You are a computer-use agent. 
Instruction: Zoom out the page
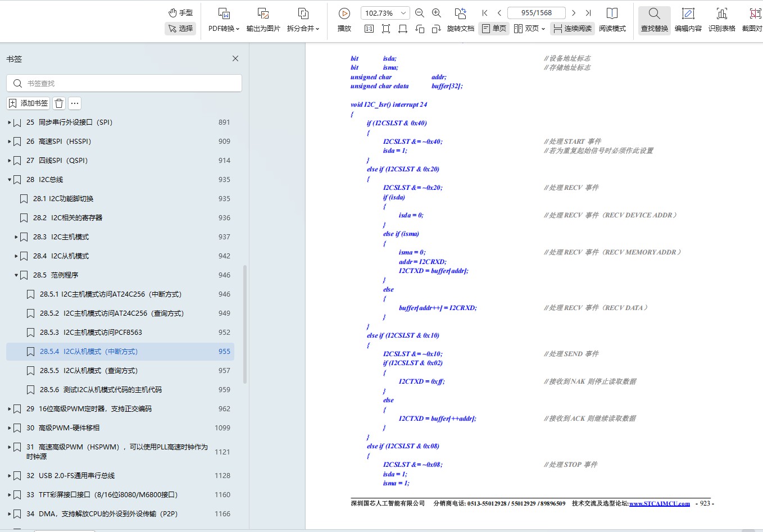click(420, 13)
